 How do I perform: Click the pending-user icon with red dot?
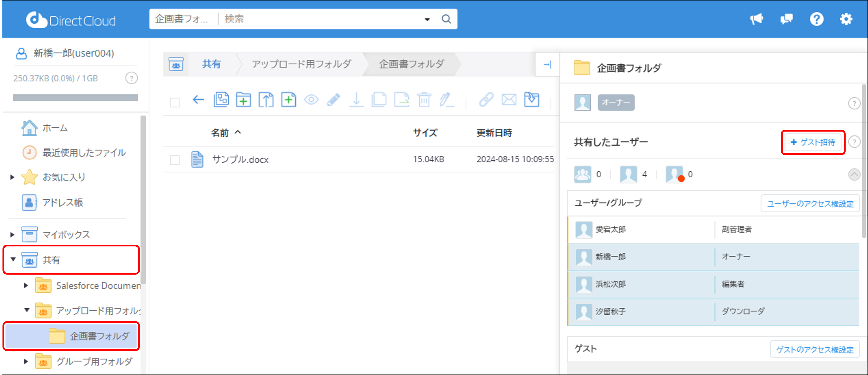point(675,174)
